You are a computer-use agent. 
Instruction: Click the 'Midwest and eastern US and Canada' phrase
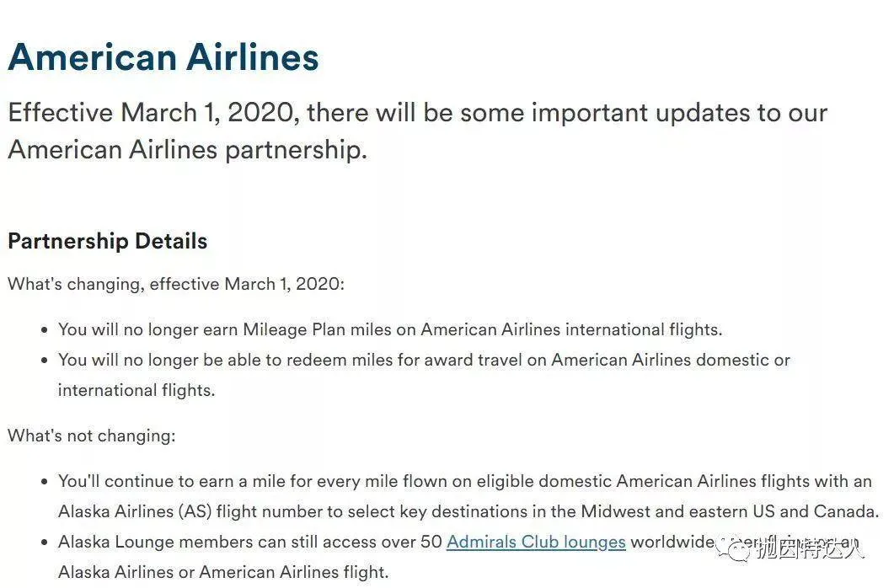click(x=729, y=511)
